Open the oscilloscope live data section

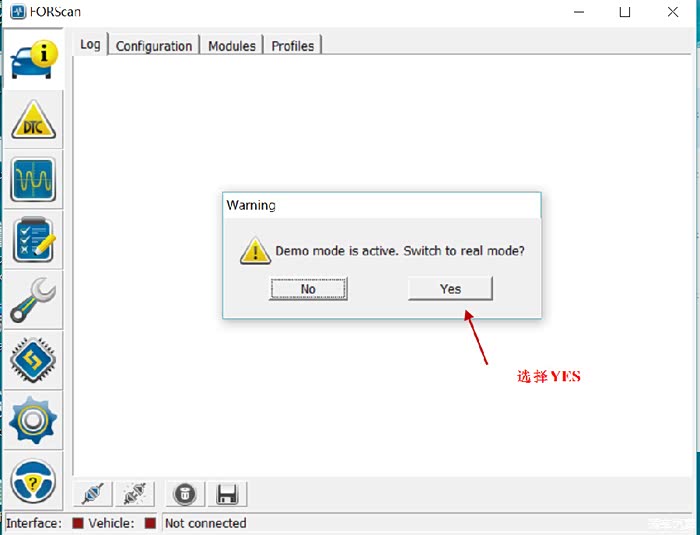(x=33, y=180)
